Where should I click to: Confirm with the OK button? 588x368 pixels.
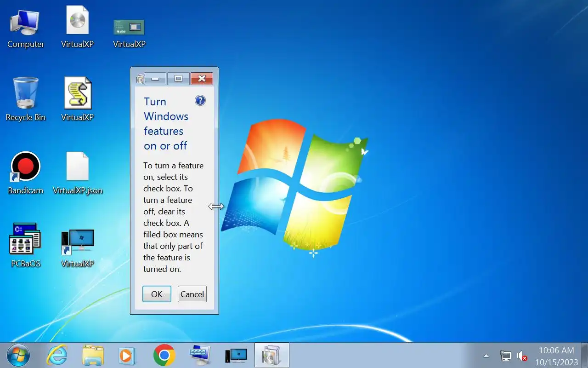point(157,294)
